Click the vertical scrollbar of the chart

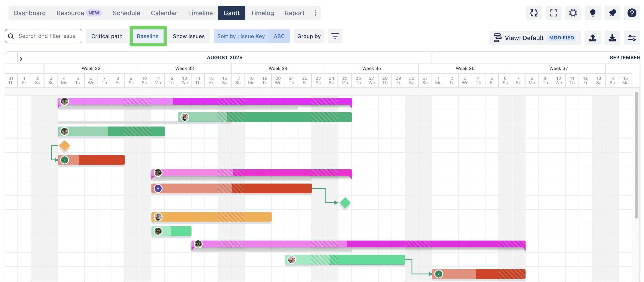pyautogui.click(x=636, y=155)
